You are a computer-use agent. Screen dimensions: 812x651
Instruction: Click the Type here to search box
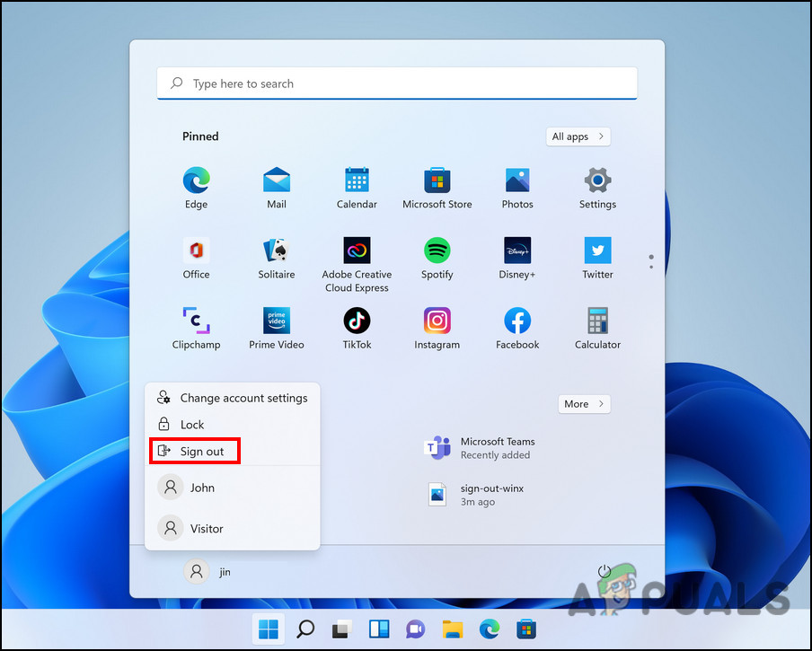point(397,84)
